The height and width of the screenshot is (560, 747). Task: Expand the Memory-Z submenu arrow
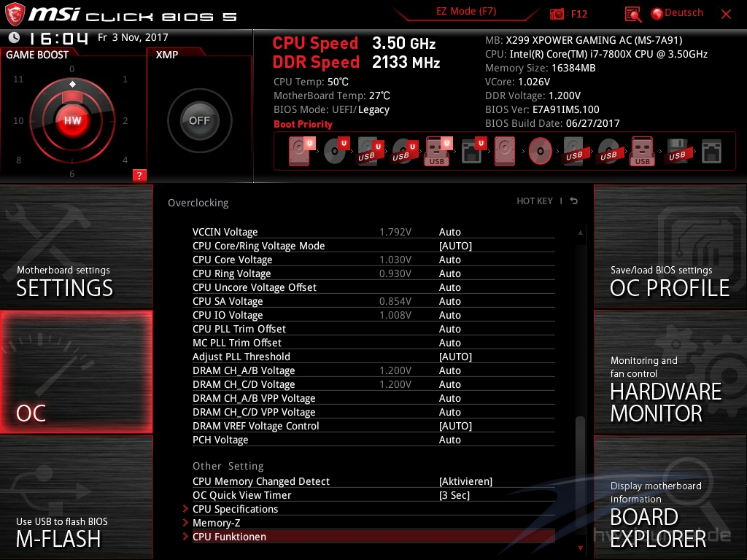(186, 522)
